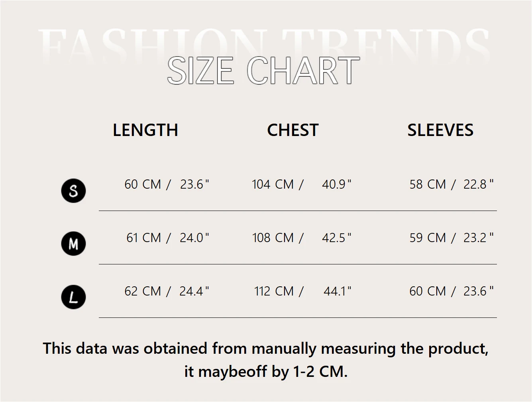Select the large sleeves value 60 CM
The image size is (532, 402).
(428, 291)
